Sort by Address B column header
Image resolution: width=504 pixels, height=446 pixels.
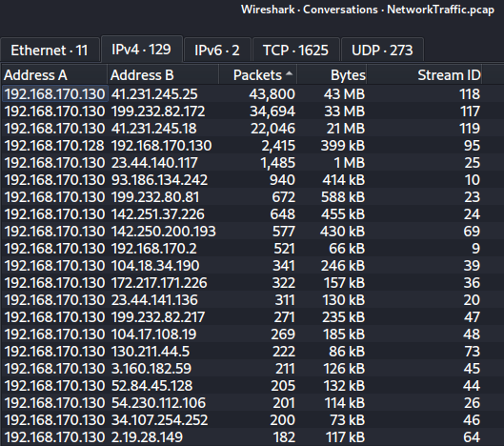point(163,75)
